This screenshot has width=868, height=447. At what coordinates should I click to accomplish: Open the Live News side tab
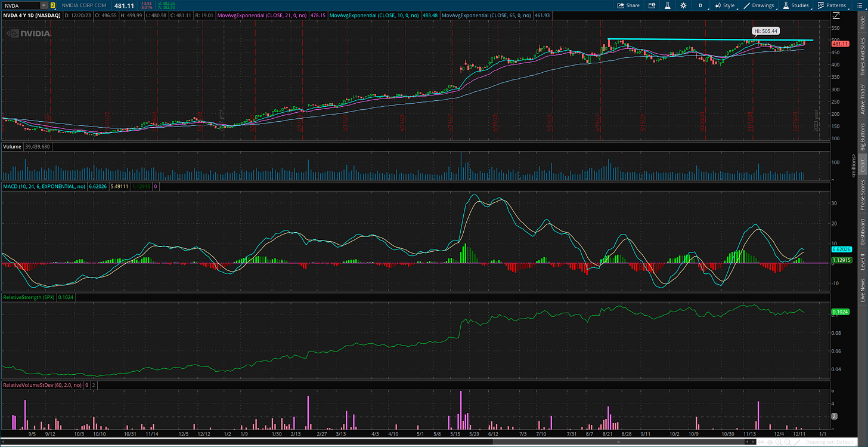(x=862, y=289)
